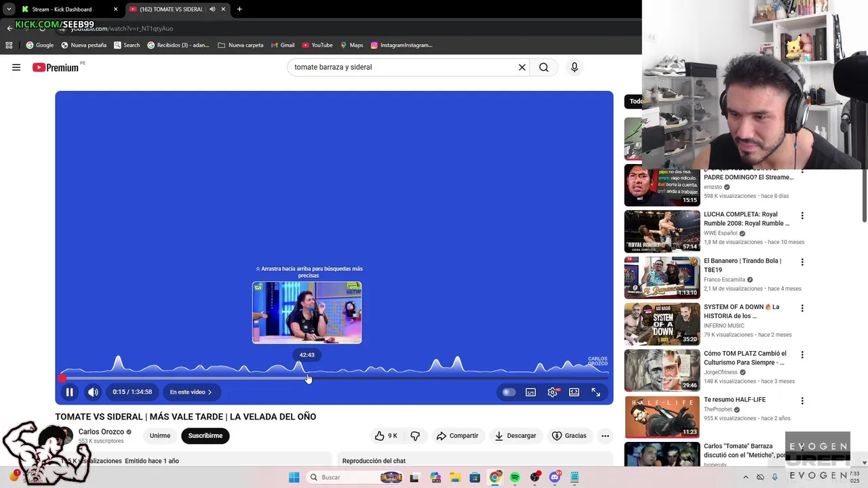Open the Instagram bookmark

point(401,45)
